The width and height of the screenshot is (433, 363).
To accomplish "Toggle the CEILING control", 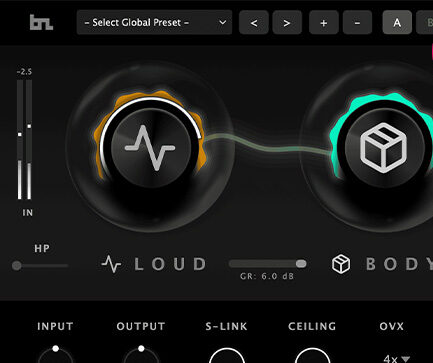I will click(x=312, y=356).
